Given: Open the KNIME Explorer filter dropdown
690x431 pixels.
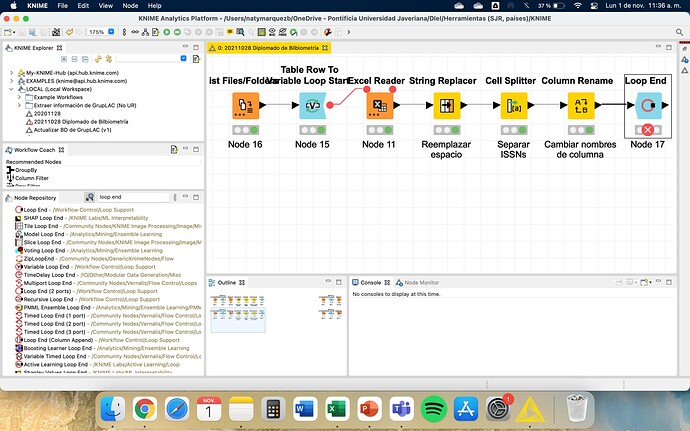Looking at the screenshot, I should 184,59.
